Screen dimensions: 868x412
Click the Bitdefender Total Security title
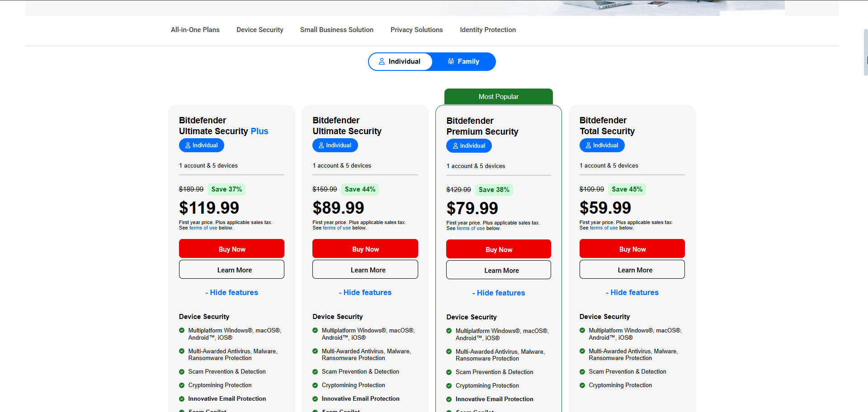tap(607, 126)
